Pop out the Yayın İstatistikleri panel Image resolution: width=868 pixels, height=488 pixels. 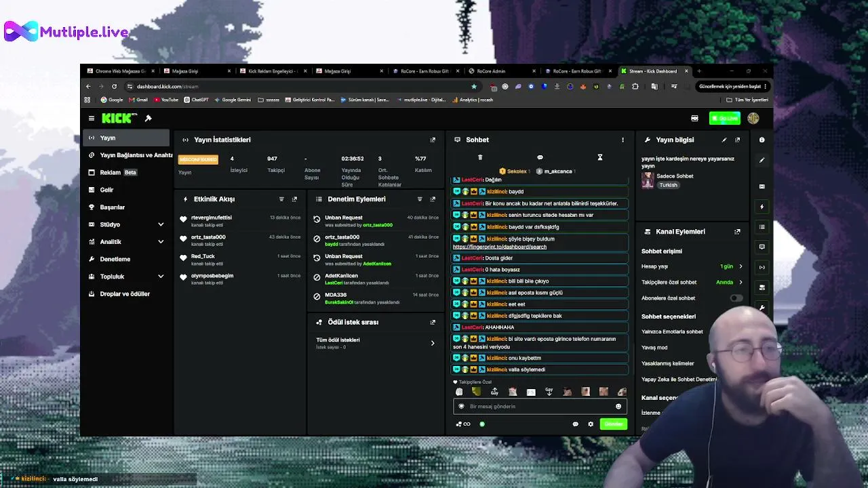[x=433, y=140]
